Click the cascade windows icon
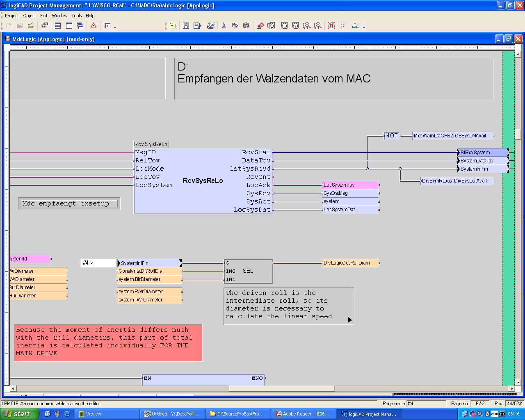Image resolution: width=525 pixels, height=420 pixels. [80, 26]
